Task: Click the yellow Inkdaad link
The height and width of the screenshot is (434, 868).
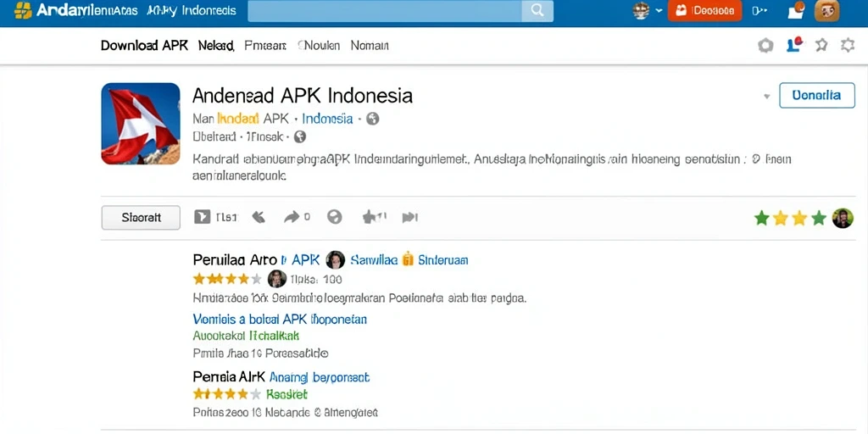Action: (238, 119)
